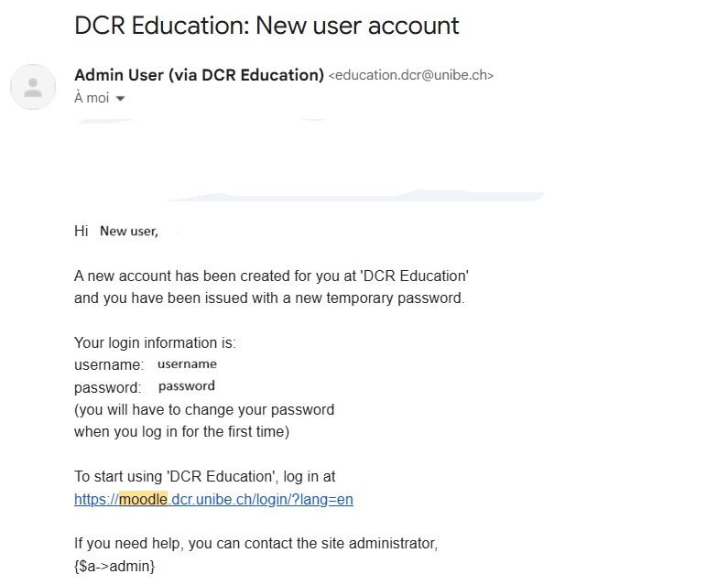Click the sender's profile avatar icon
The height and width of the screenshot is (585, 728).
point(34,88)
